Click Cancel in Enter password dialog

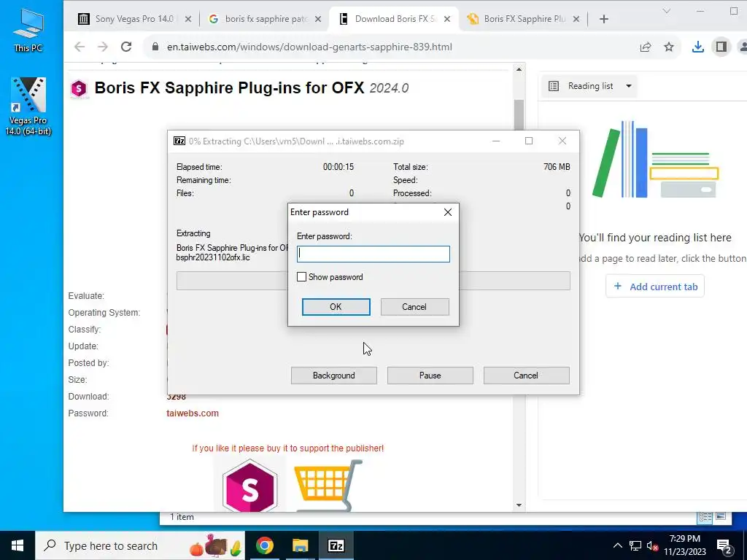(x=414, y=307)
